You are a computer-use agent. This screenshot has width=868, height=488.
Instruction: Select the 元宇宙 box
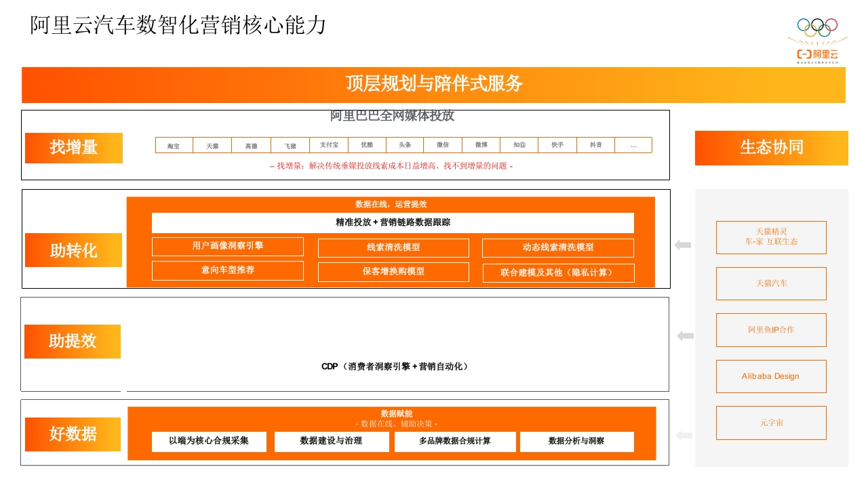click(x=771, y=423)
